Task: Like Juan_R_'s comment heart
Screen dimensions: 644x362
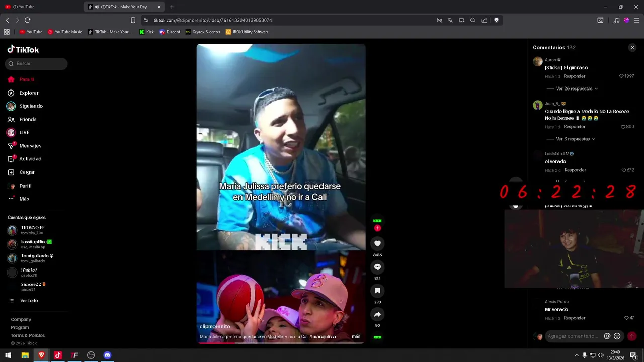Action: [x=623, y=127]
